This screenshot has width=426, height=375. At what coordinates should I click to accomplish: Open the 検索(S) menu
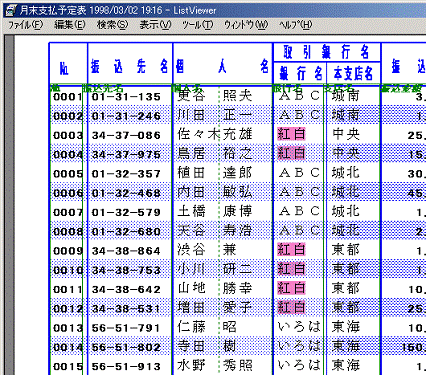coord(112,25)
